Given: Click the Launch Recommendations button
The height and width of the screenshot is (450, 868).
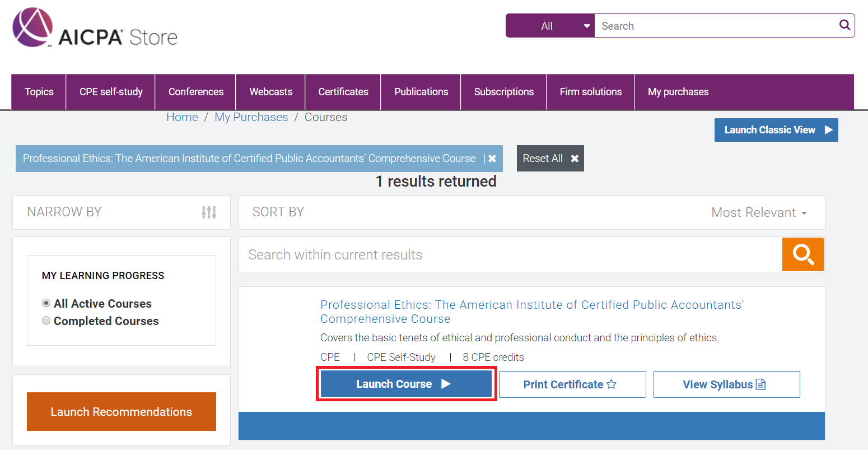Looking at the screenshot, I should pos(122,411).
